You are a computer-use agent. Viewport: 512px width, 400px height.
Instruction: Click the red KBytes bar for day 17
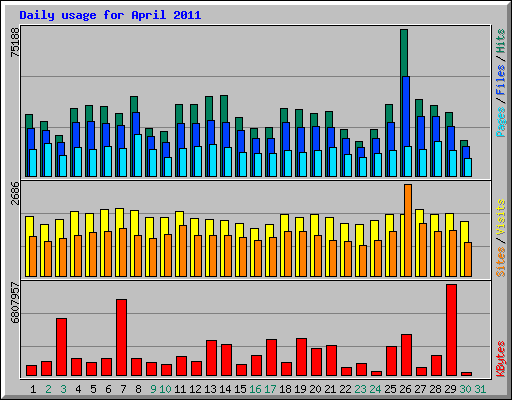click(x=271, y=357)
